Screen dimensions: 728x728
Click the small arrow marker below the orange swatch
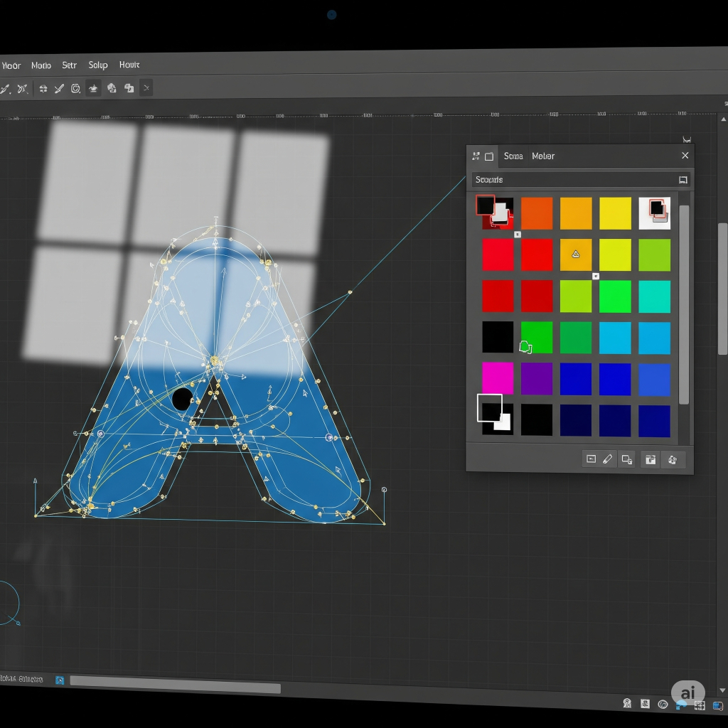tap(517, 234)
